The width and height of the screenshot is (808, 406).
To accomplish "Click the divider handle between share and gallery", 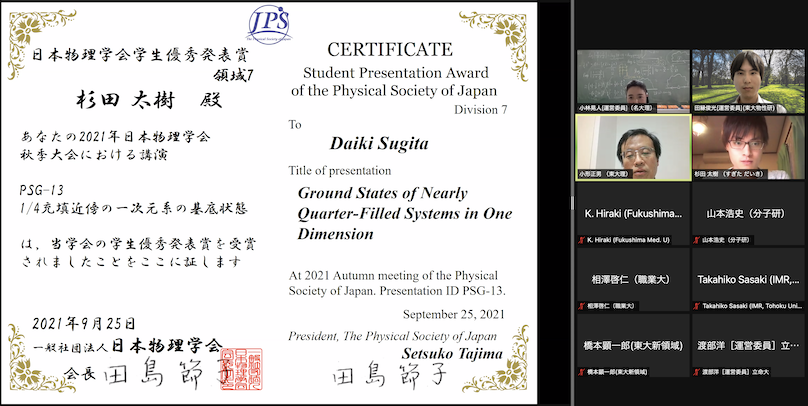I will pyautogui.click(x=571, y=203).
